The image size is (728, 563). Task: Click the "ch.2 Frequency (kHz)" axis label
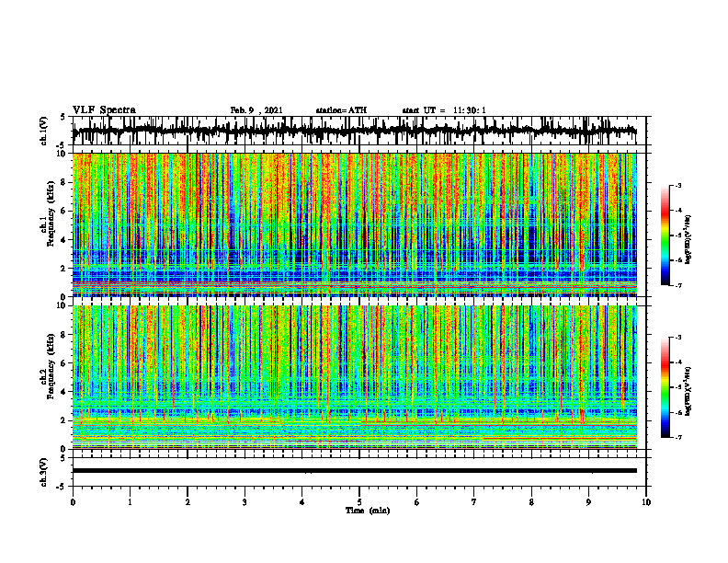point(48,365)
